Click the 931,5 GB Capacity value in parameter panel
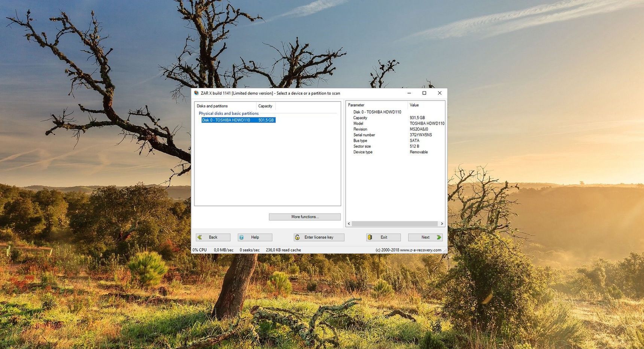The height and width of the screenshot is (349, 644). 417,118
